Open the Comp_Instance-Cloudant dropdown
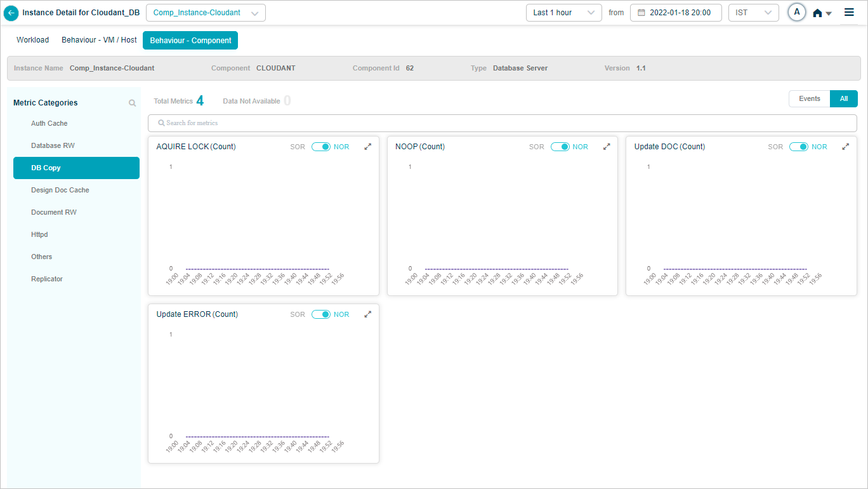 coord(206,13)
